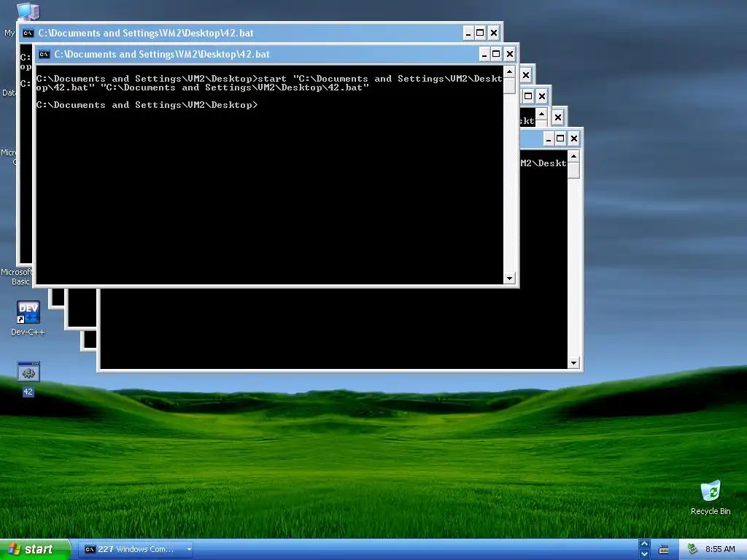The height and width of the screenshot is (560, 747).
Task: Maximize the rearmost command window
Action: tap(561, 139)
